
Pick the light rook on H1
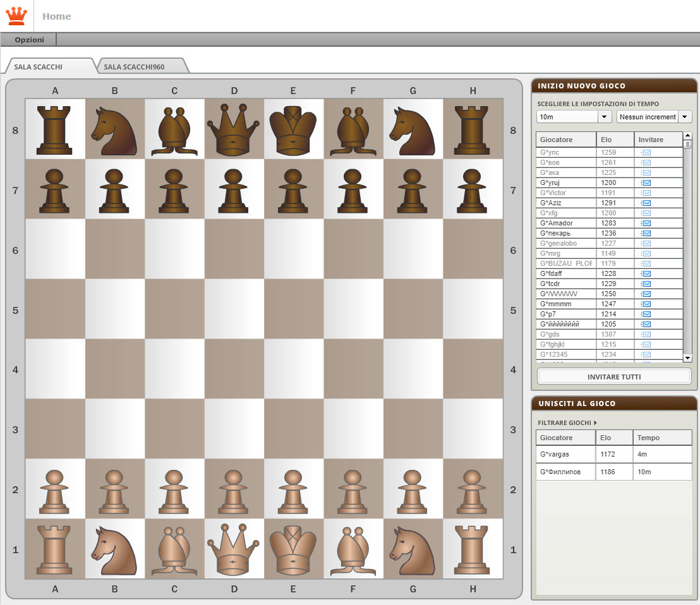pos(472,549)
